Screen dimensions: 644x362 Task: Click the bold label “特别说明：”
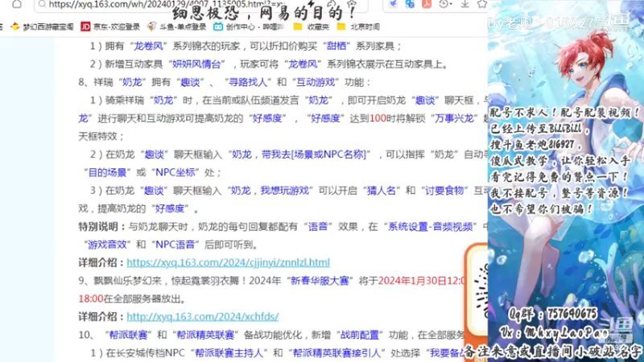tap(103, 227)
